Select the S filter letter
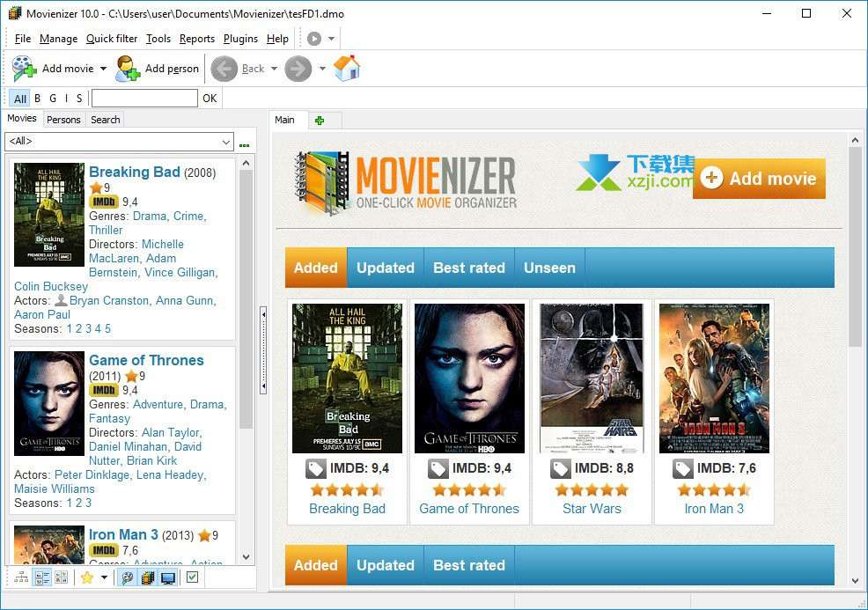Viewport: 868px width, 610px height. pyautogui.click(x=79, y=99)
